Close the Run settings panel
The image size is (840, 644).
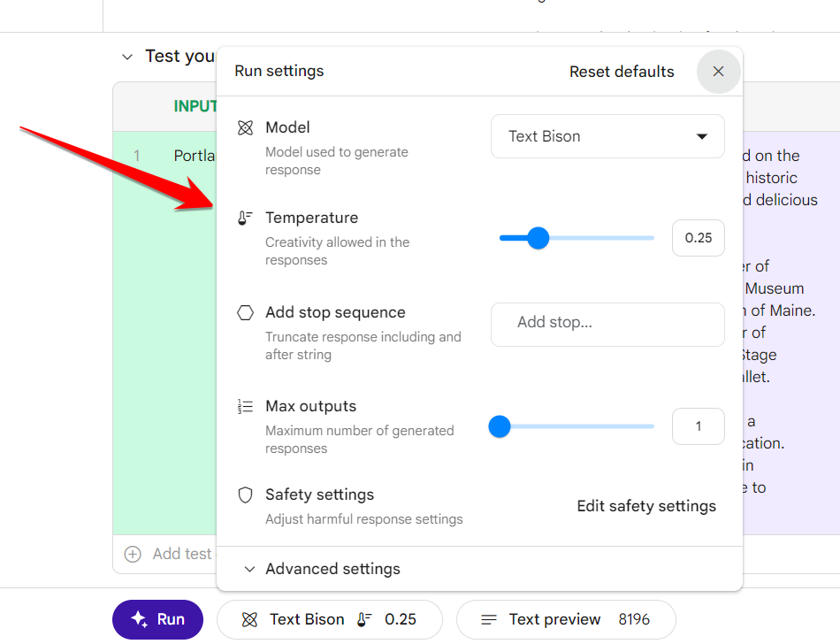point(718,72)
